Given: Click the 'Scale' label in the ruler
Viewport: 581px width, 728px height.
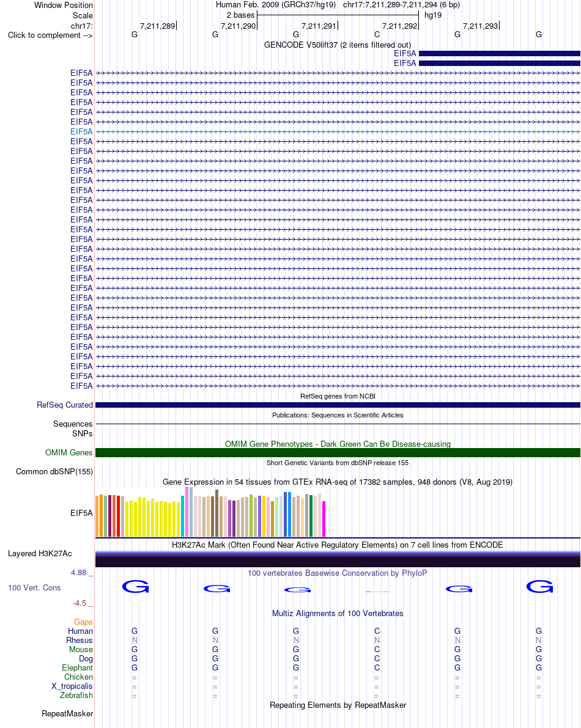Looking at the screenshot, I should click(x=83, y=15).
